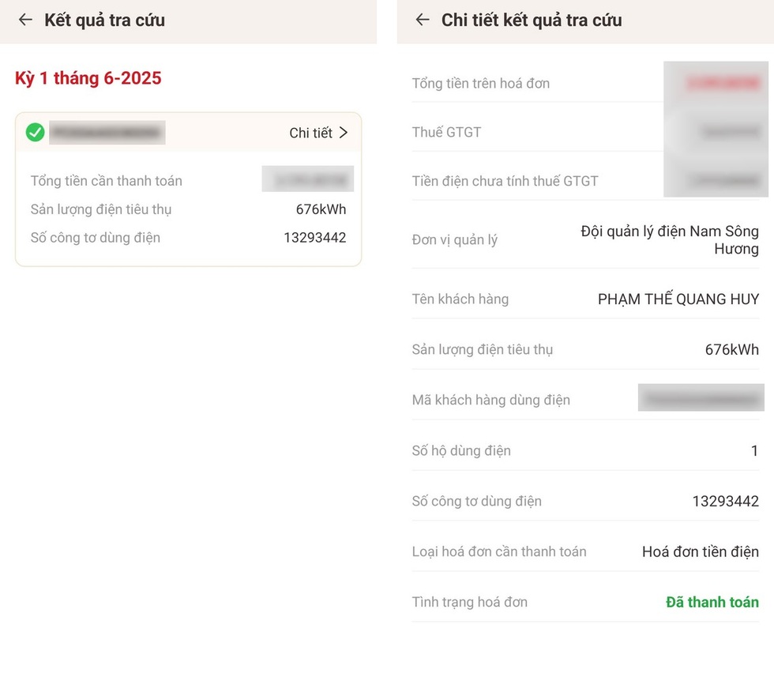
Task: Tap the Số hộ dùng điện row
Action: (585, 450)
